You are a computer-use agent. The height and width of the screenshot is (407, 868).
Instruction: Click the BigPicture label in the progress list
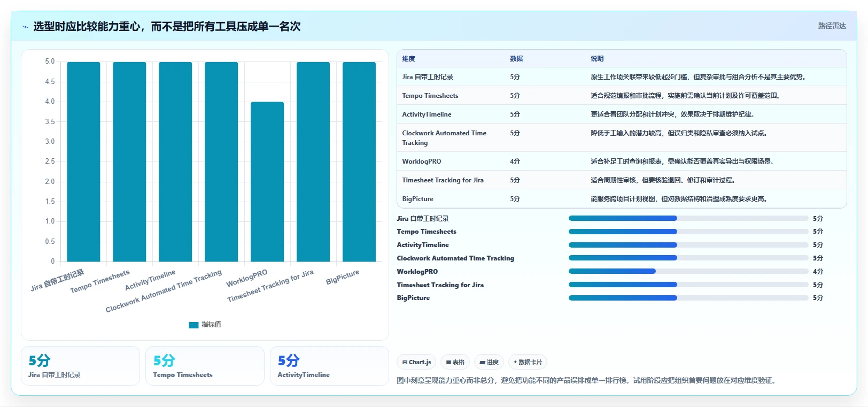point(413,298)
